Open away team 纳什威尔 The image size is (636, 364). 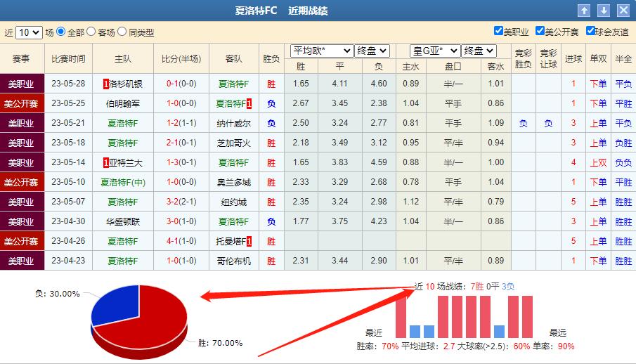click(233, 124)
